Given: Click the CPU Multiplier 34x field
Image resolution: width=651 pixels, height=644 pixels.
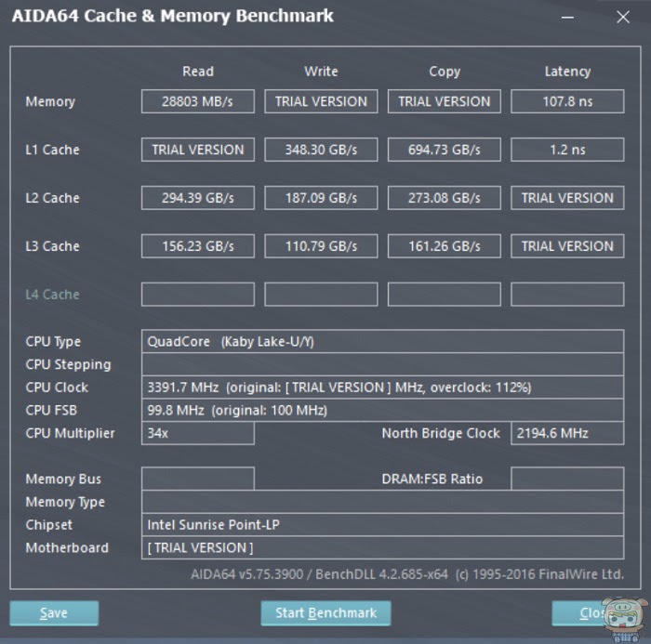Looking at the screenshot, I should tap(197, 433).
